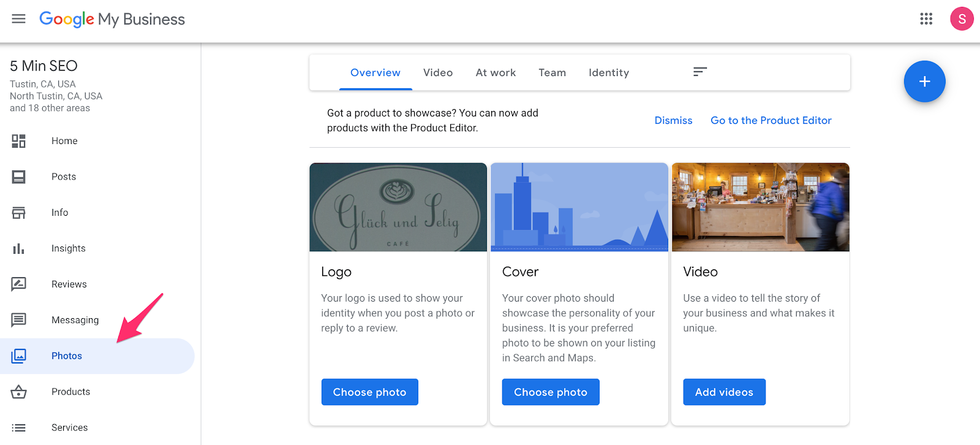The width and height of the screenshot is (980, 445).
Task: Click the 'Tustin, CA, USA' location text
Action: click(43, 84)
